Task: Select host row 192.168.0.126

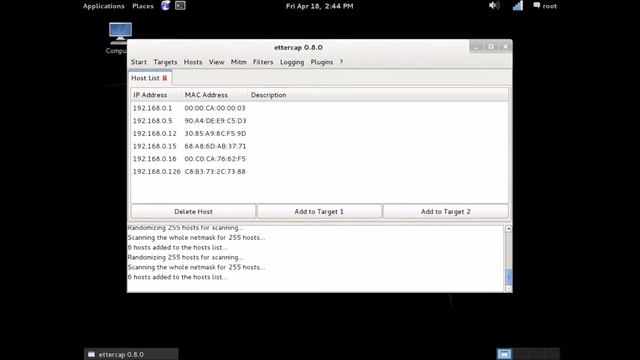Action: tap(320, 171)
